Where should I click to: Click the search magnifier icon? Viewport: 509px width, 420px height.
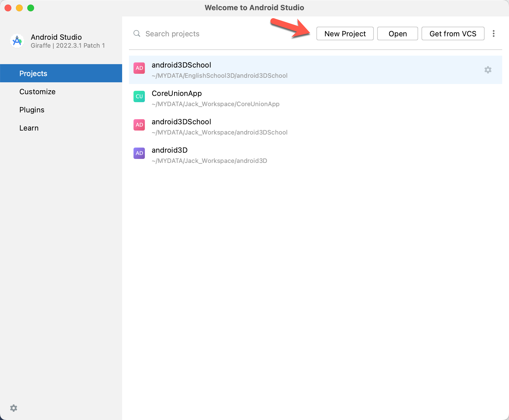click(x=137, y=33)
